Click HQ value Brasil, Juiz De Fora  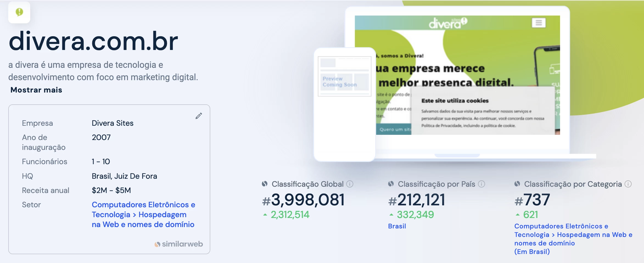[x=124, y=176]
